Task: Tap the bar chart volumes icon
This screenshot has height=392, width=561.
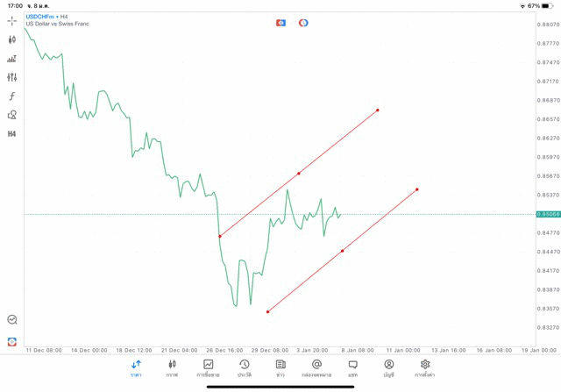Action: coord(12,59)
